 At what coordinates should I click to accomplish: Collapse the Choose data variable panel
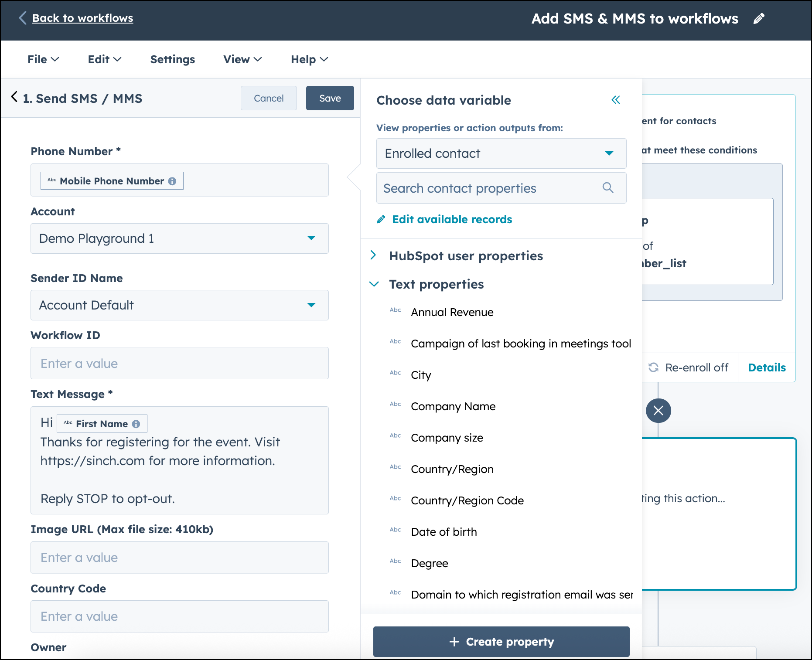point(615,100)
